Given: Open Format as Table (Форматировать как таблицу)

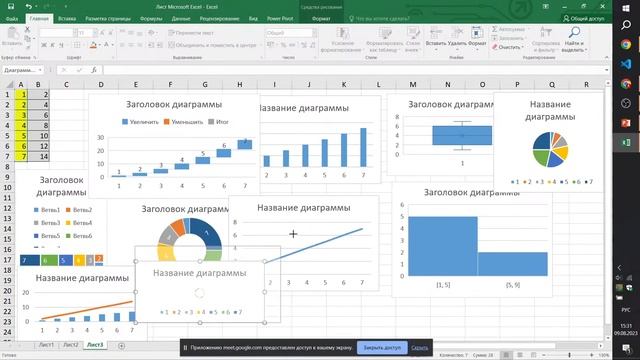Looking at the screenshot, I should coord(384,39).
